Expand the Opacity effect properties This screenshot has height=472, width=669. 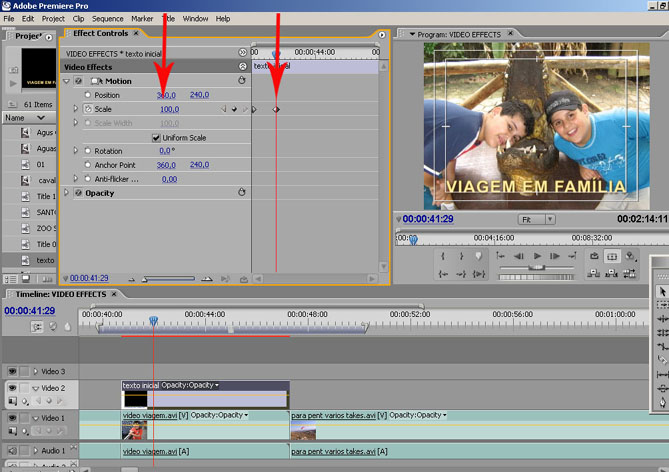point(67,193)
